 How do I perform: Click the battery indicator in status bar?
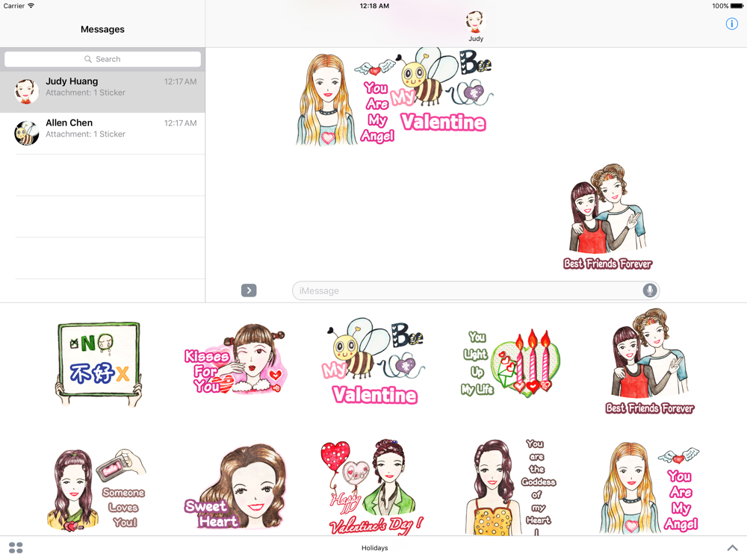(x=737, y=6)
